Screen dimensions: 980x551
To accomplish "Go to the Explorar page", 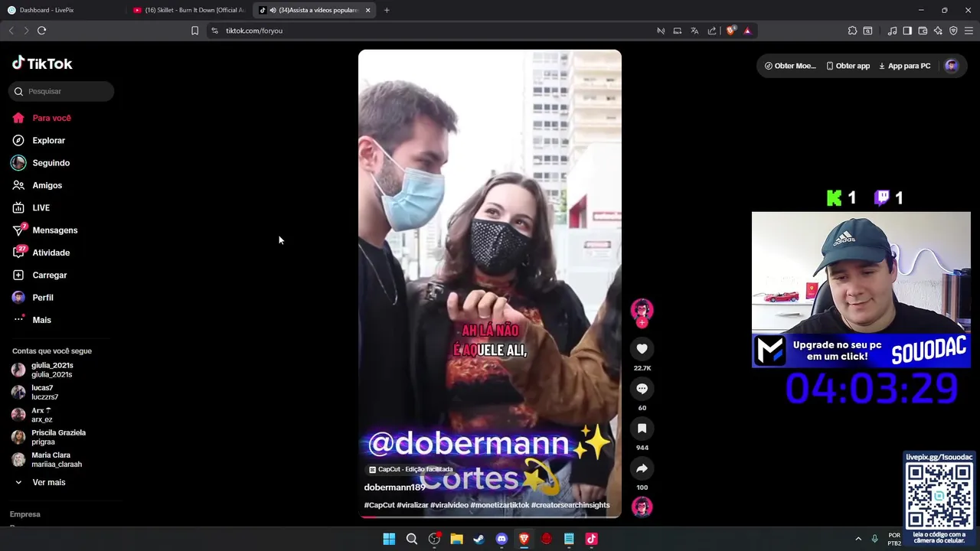I will pos(39,141).
